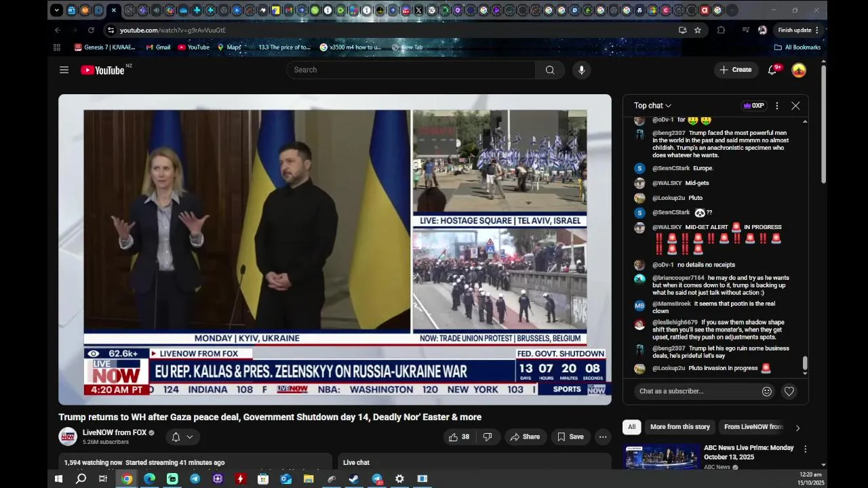The width and height of the screenshot is (868, 488).
Task: Open Steam from the taskbar
Action: [354, 479]
